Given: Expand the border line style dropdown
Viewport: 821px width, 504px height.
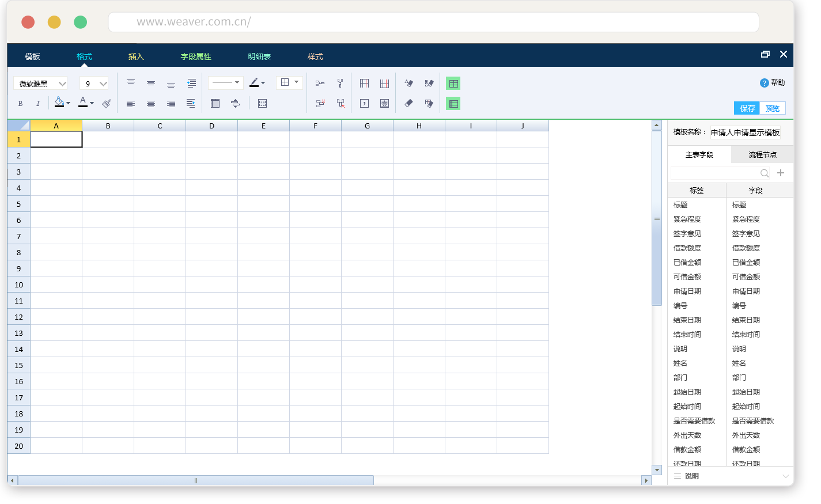Looking at the screenshot, I should [225, 83].
